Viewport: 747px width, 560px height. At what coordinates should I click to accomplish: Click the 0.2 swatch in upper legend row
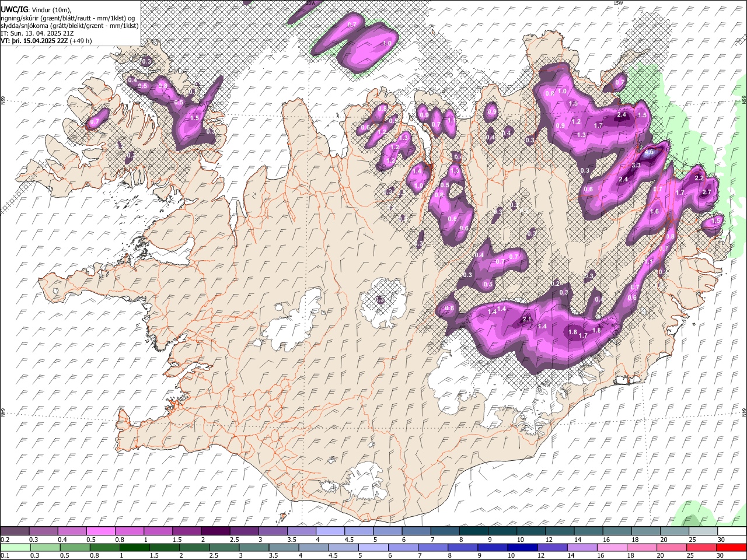[15, 531]
